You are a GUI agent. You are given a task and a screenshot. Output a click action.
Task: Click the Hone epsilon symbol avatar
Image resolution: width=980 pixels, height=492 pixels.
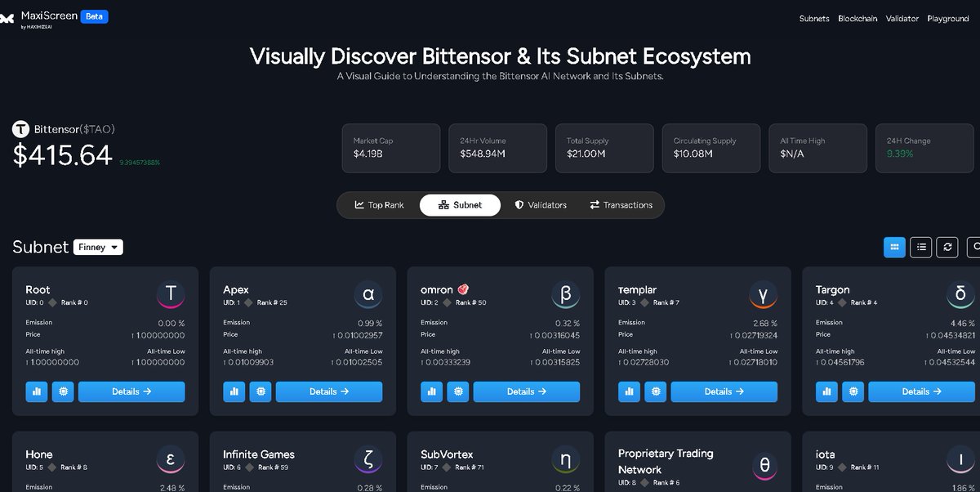[171, 459]
